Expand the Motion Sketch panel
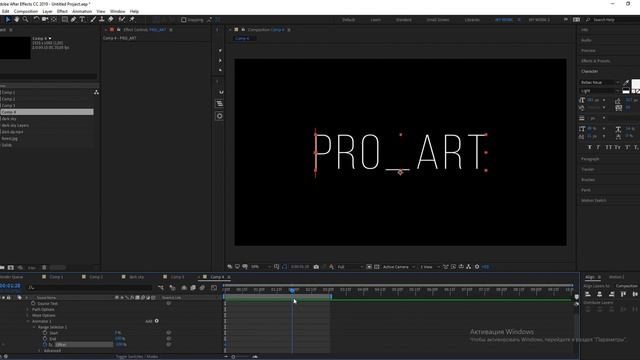Viewport: 640px width, 360px height. click(593, 200)
